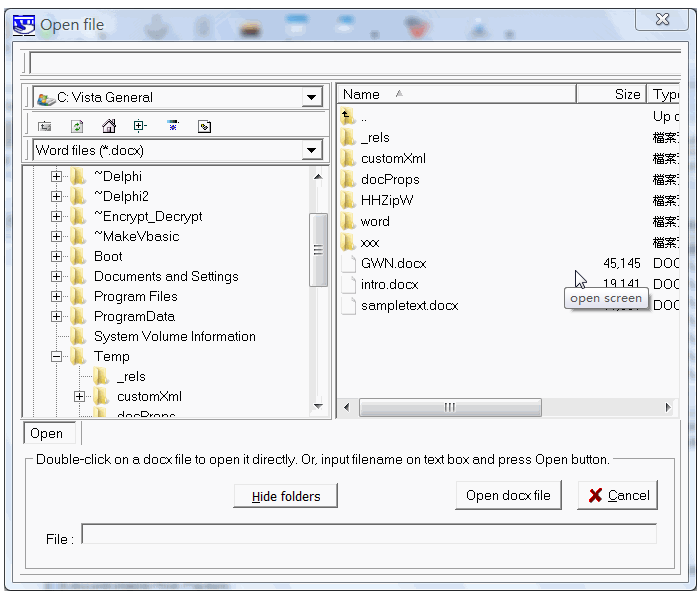The height and width of the screenshot is (591, 699).
Task: Click the expand tree toolbar icon
Action: [140, 126]
